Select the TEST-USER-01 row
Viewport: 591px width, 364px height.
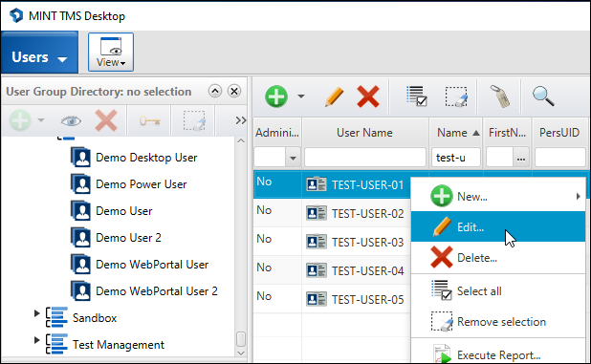pyautogui.click(x=332, y=184)
